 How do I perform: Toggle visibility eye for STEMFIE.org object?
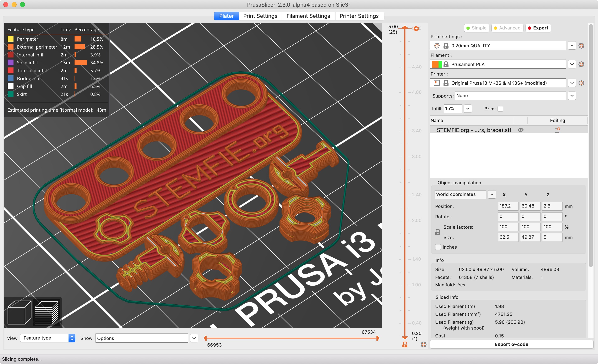(521, 130)
